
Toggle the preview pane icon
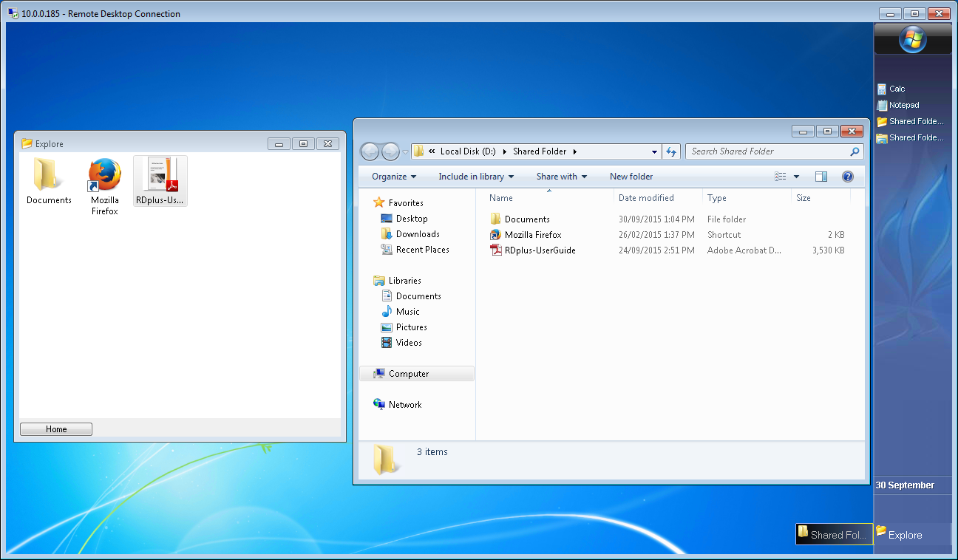[821, 177]
